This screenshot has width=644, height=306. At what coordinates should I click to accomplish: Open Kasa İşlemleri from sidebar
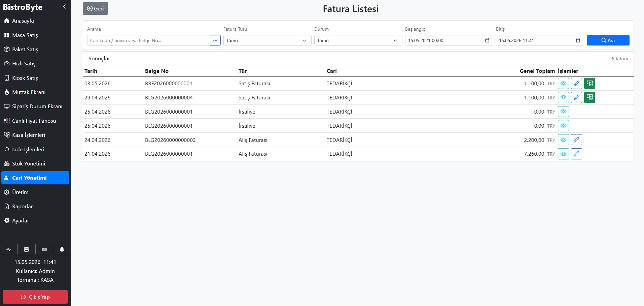tap(35, 135)
